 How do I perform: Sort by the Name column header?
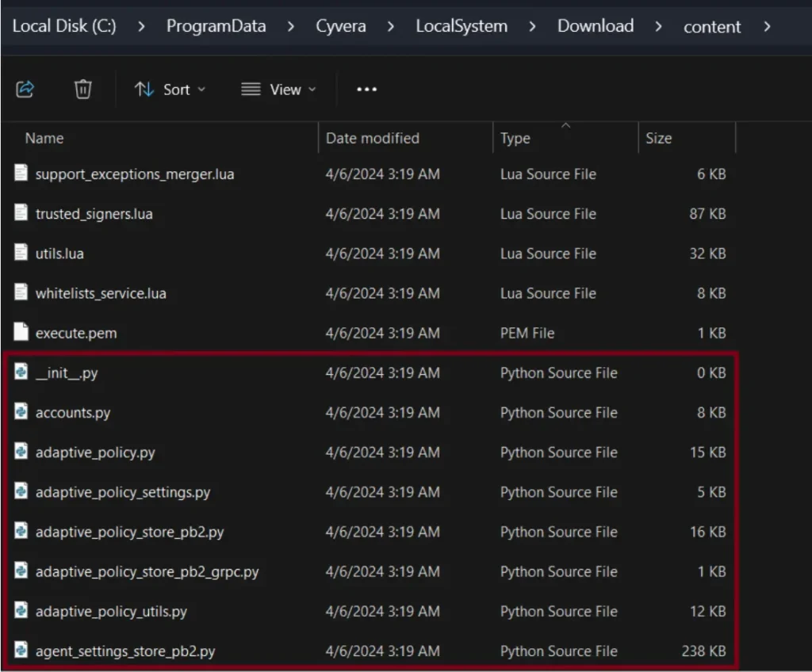click(x=44, y=138)
